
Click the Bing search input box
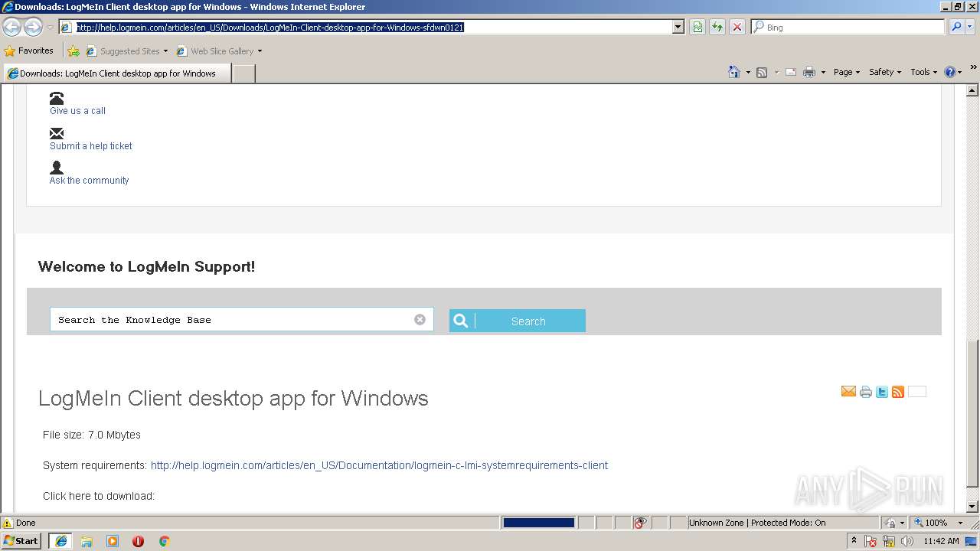[x=848, y=27]
